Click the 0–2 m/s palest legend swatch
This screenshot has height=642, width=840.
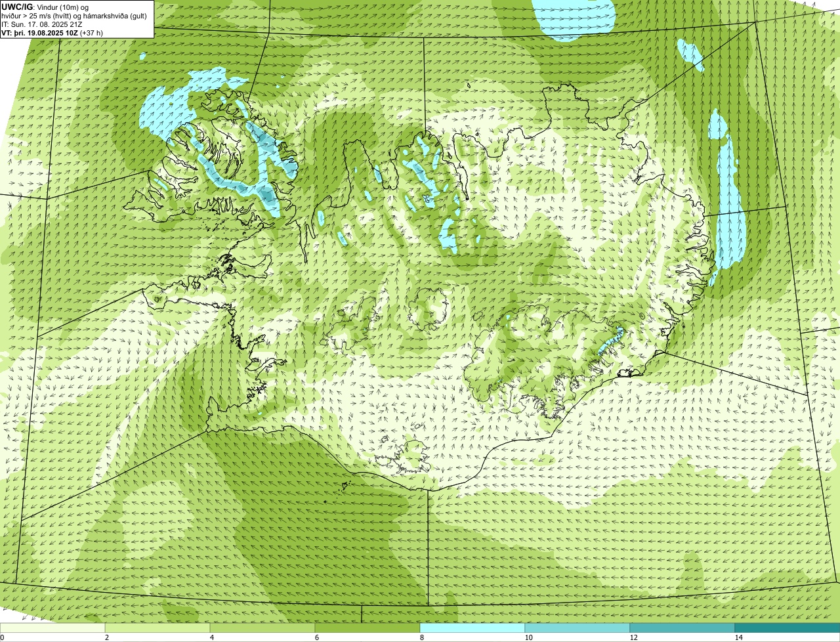coord(52,628)
